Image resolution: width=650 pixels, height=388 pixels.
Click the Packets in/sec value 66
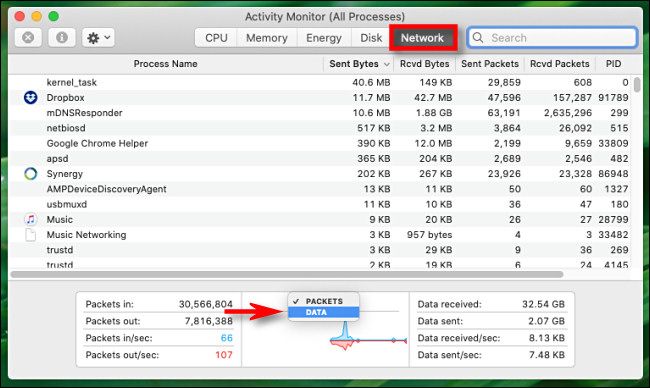tap(226, 338)
